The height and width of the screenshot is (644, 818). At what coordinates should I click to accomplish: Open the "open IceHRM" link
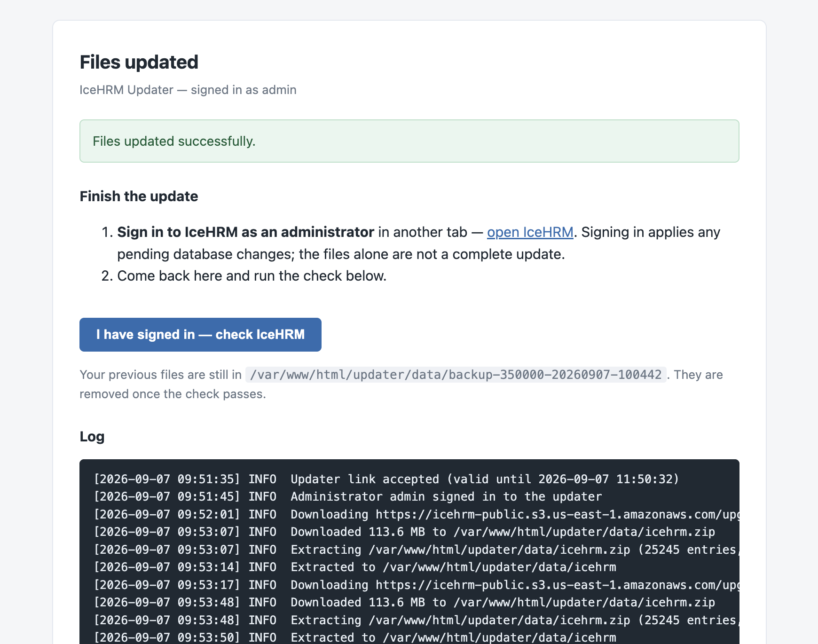tap(530, 232)
